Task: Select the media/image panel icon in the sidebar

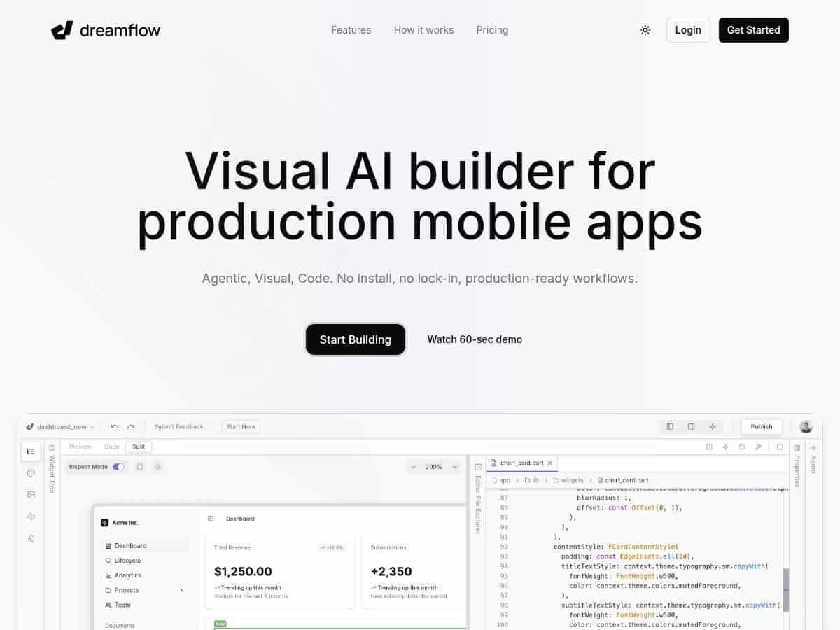Action: pyautogui.click(x=31, y=495)
